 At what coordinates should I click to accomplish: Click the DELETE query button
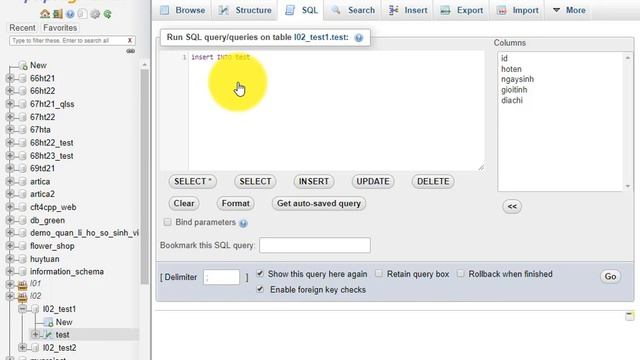(433, 182)
